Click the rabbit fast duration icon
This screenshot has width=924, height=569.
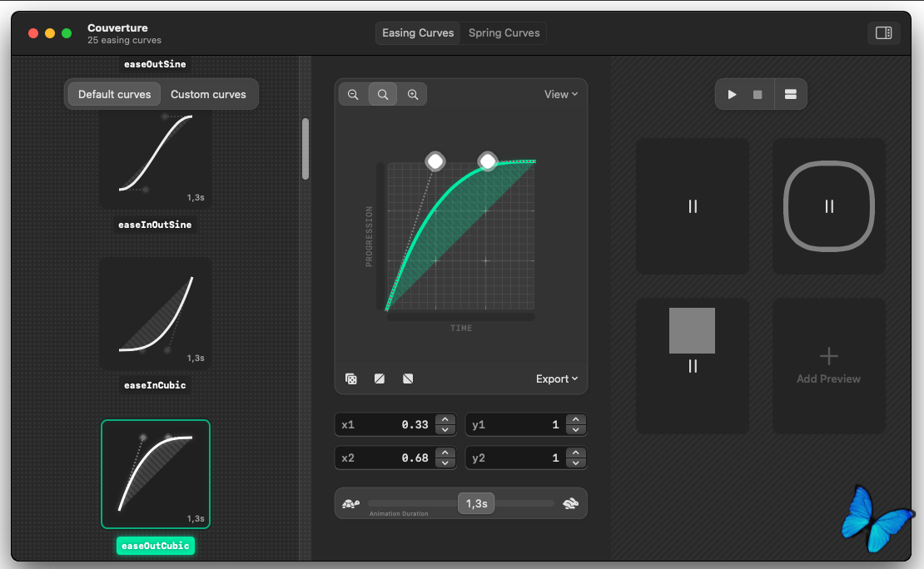click(571, 503)
